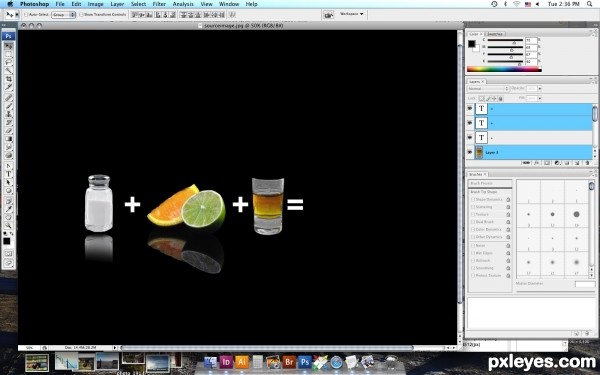Screen dimensions: 600x375
Task: Click the lock all icon in Layers
Action: 501,99
